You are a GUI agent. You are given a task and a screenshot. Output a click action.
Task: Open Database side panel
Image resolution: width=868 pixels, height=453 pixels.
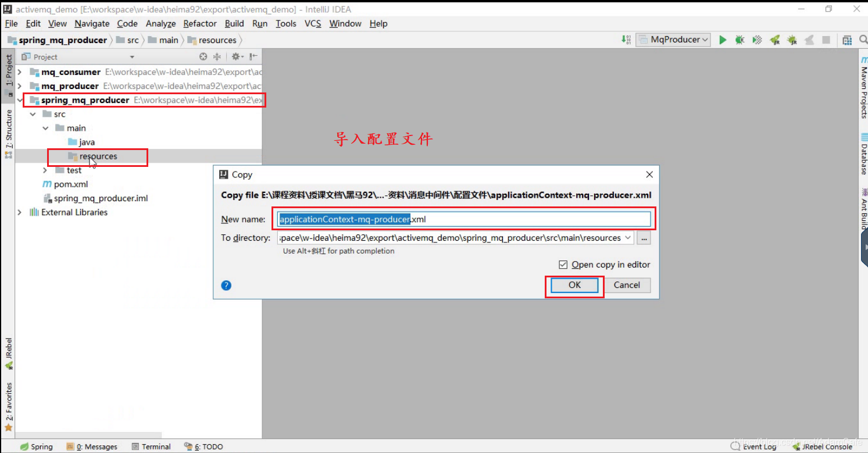click(863, 154)
